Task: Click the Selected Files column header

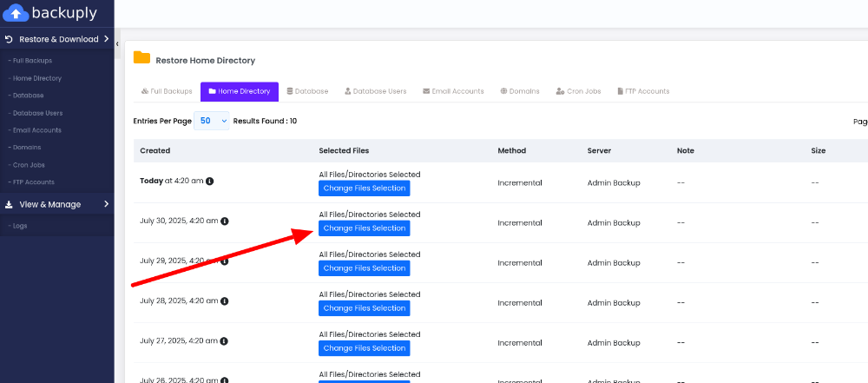Action: [x=344, y=151]
